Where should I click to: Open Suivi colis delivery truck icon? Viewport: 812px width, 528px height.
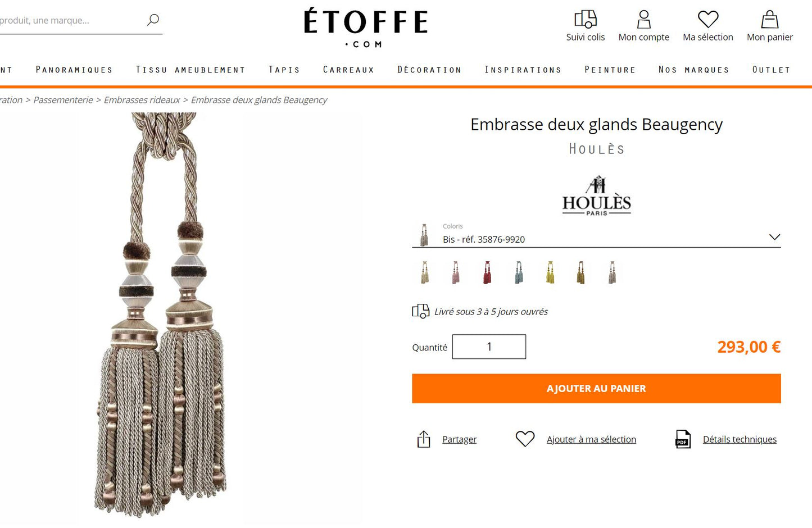[x=585, y=19]
